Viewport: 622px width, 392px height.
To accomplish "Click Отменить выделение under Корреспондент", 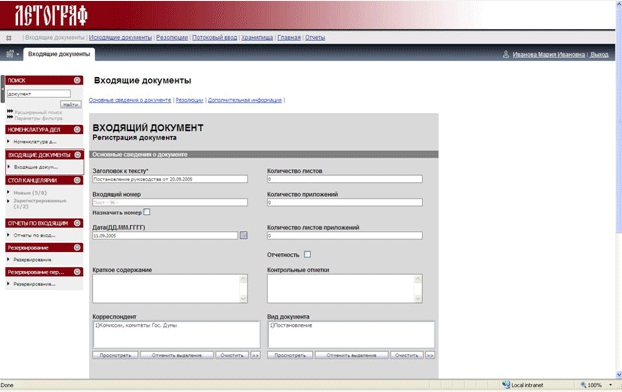I will 177,355.
